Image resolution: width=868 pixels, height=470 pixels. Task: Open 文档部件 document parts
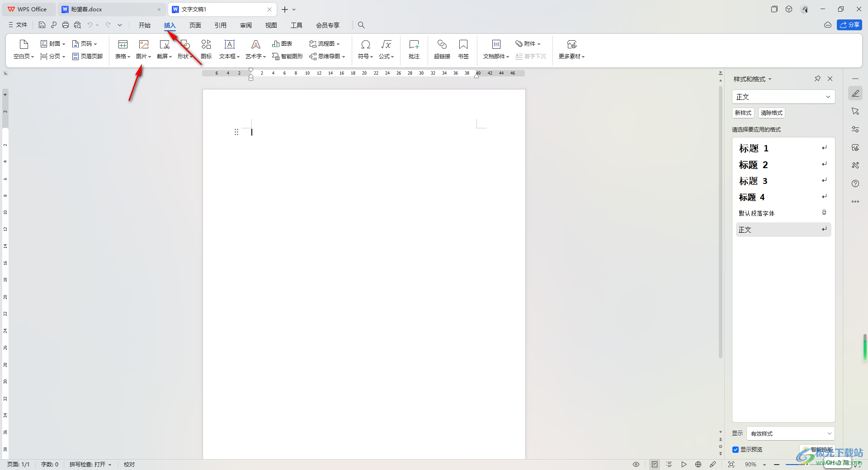pyautogui.click(x=496, y=49)
